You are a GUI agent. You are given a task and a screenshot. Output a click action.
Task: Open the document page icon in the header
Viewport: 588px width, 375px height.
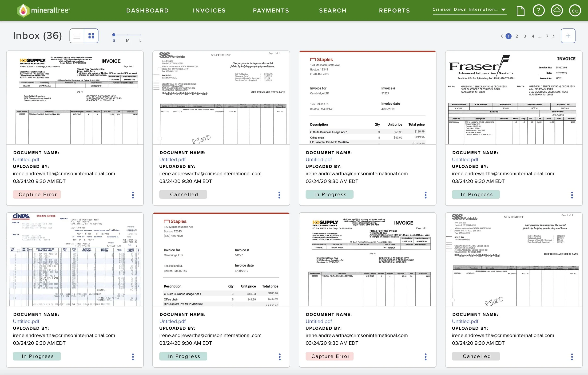[x=520, y=11]
